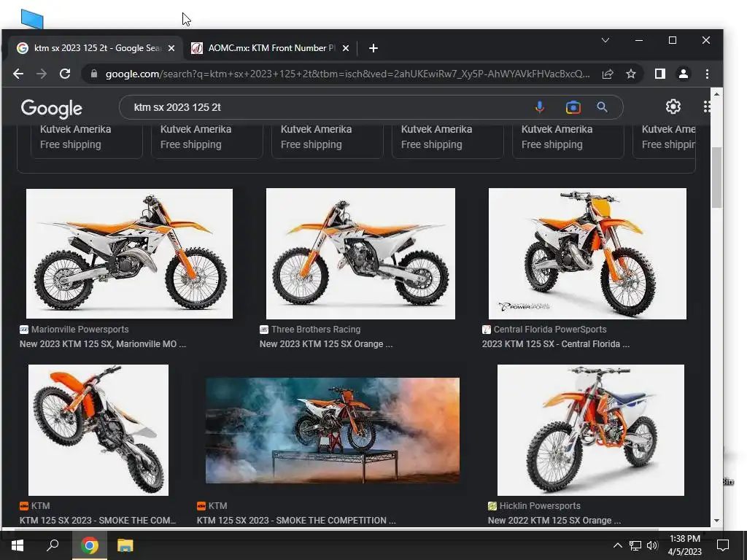This screenshot has width=747, height=560.
Task: Close the AOMC.mx KTM Front Number tab
Action: tap(346, 48)
